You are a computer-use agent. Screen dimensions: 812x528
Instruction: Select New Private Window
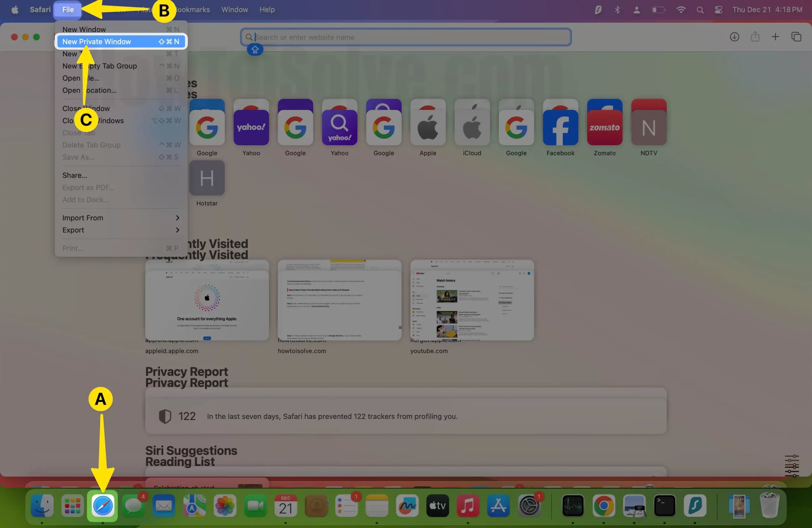click(121, 42)
